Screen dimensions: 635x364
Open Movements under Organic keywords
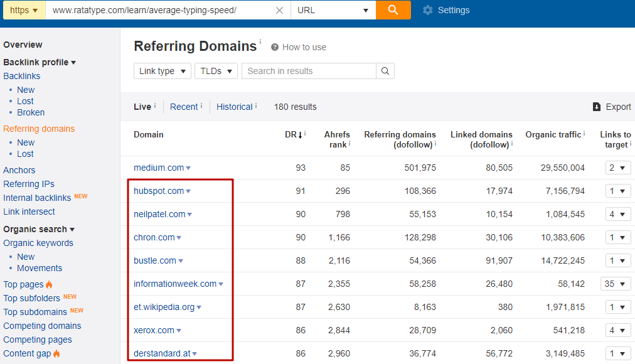click(x=40, y=268)
